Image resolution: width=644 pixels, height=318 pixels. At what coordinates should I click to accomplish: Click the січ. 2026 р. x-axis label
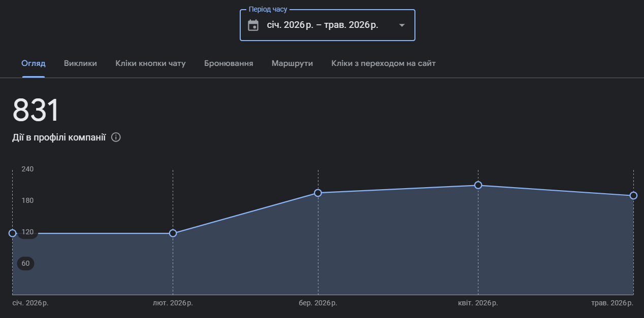pyautogui.click(x=30, y=303)
